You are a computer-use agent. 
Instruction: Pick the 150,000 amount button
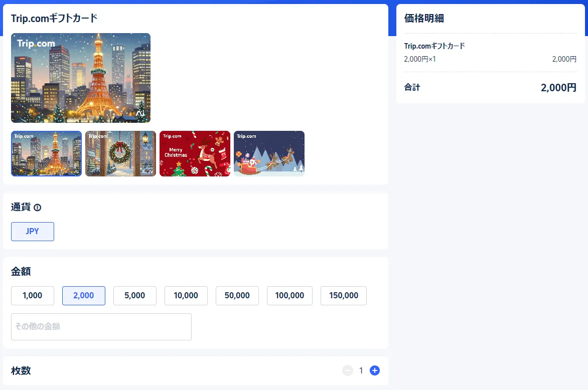[344, 296]
